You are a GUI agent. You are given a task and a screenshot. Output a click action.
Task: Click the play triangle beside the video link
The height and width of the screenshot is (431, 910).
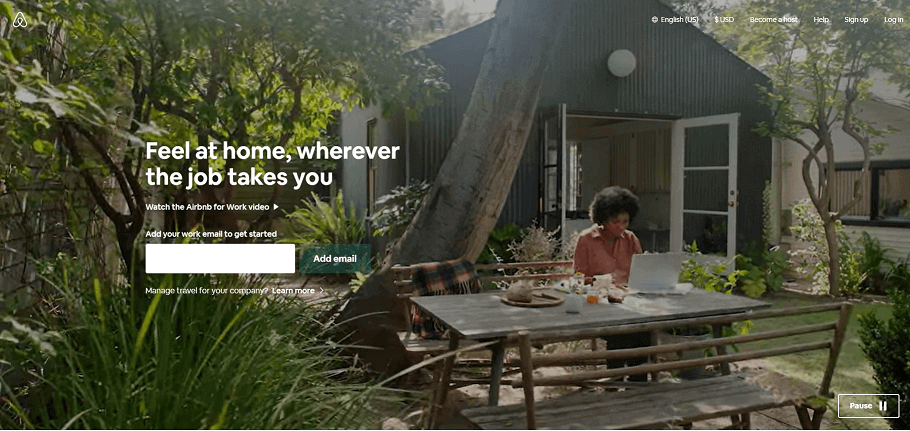pyautogui.click(x=276, y=207)
